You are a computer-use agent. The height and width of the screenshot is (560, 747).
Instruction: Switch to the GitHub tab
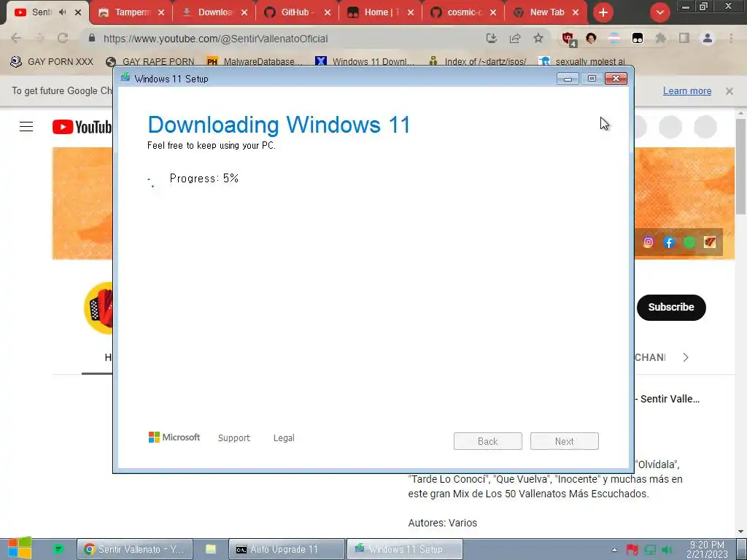[290, 12]
